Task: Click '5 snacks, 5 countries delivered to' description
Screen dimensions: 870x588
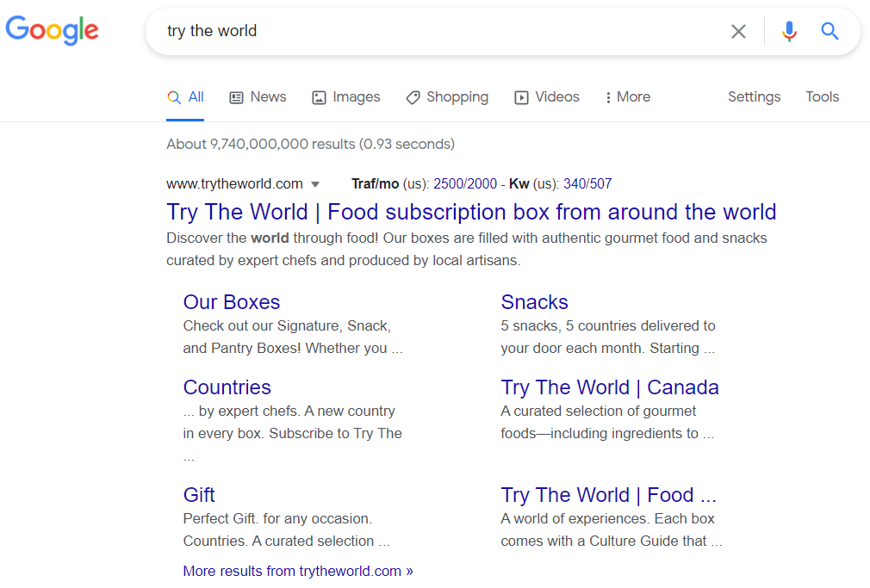Action: click(607, 325)
